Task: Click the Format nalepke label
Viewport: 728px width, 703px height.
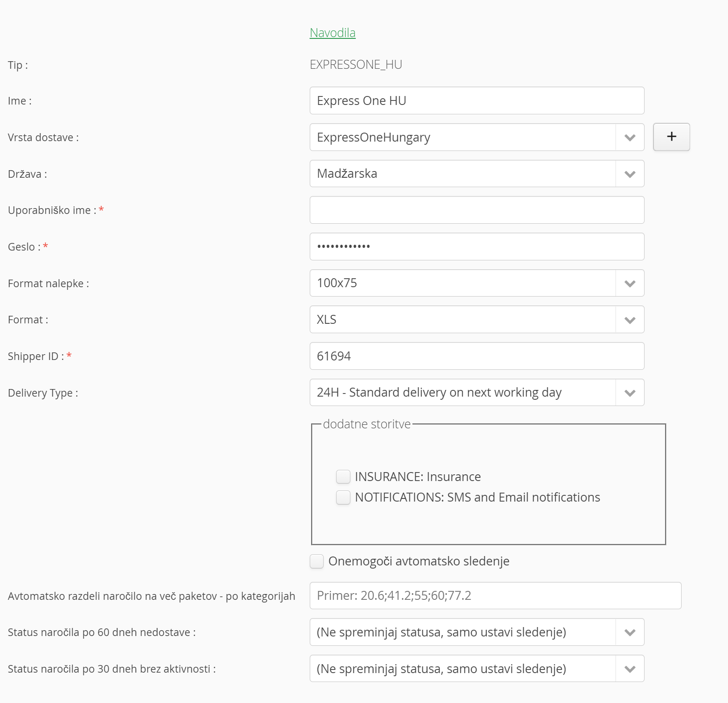Action: tap(48, 284)
